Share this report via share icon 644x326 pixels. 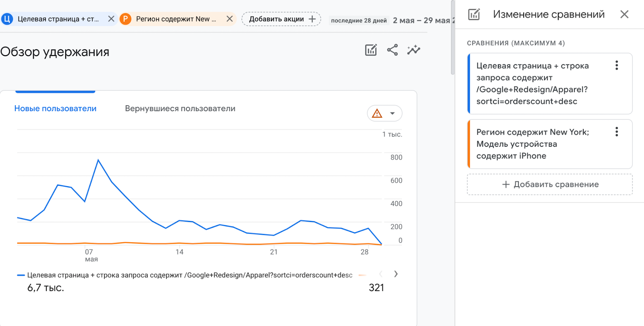click(392, 50)
